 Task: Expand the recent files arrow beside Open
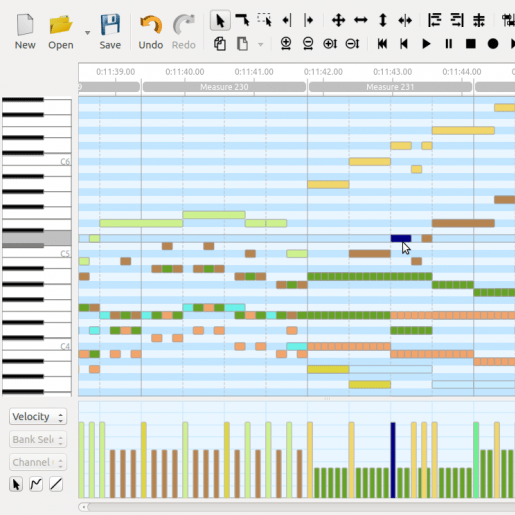tap(87, 33)
